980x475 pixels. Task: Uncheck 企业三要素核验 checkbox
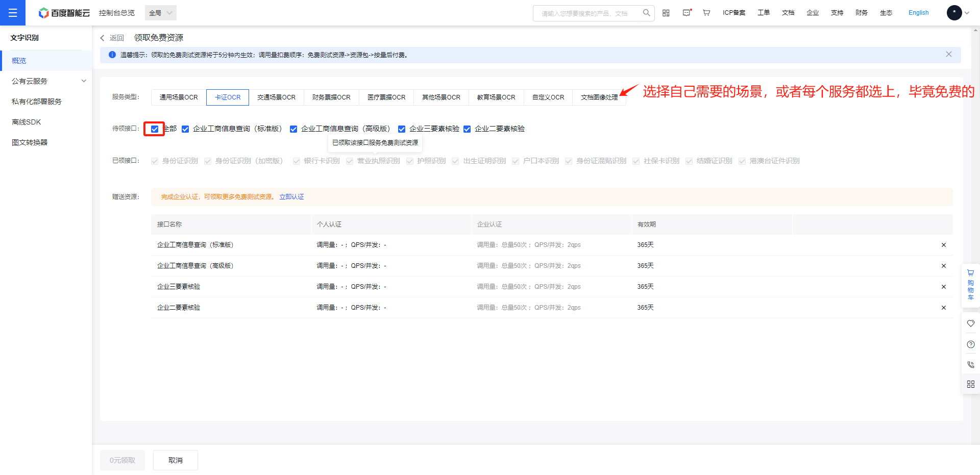(x=402, y=129)
